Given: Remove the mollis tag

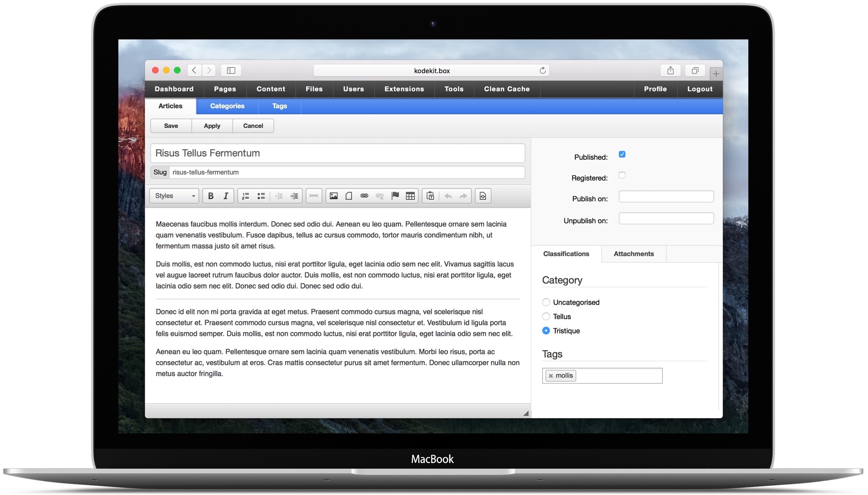Looking at the screenshot, I should (x=551, y=376).
